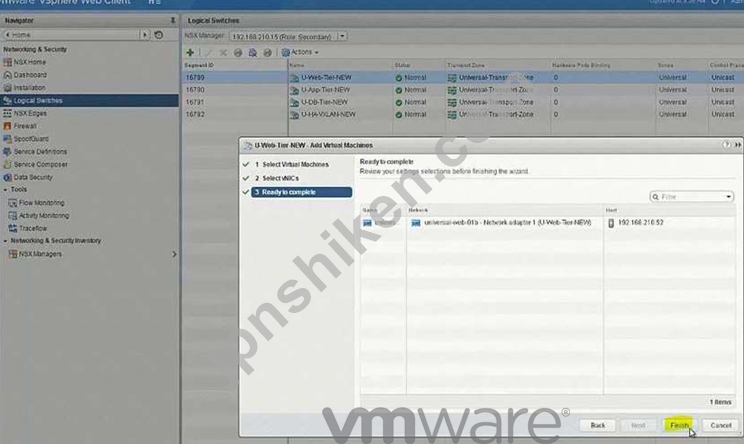This screenshot has height=444, width=744.
Task: Click the Data Security icon
Action: [x=7, y=177]
